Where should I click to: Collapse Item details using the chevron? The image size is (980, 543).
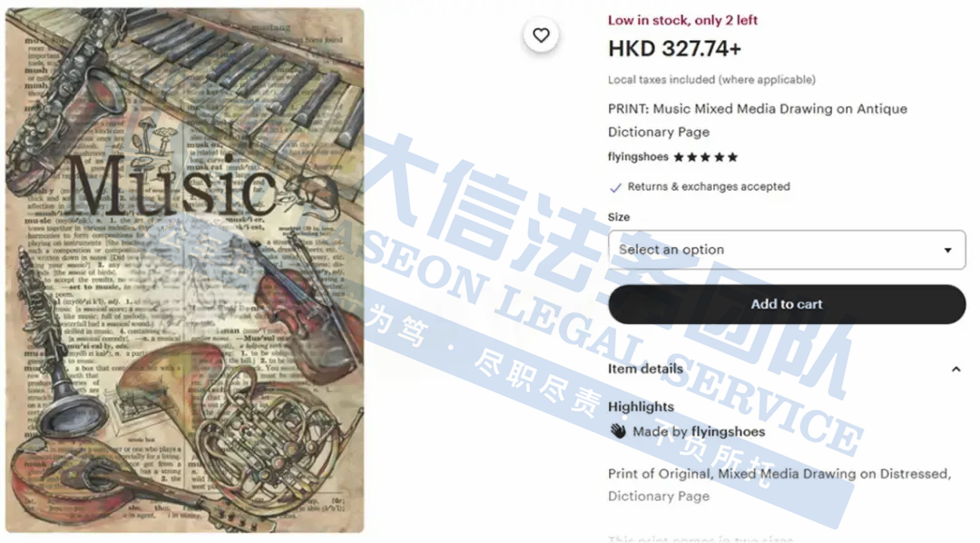pos(955,369)
